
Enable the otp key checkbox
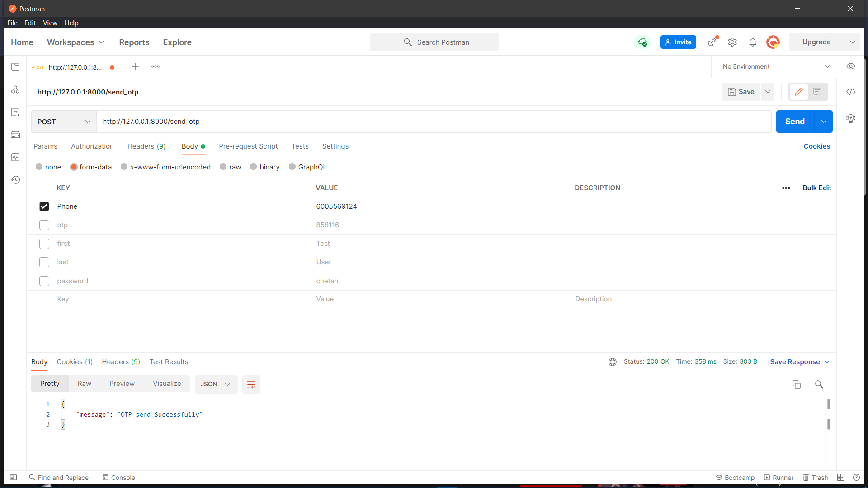tap(44, 225)
